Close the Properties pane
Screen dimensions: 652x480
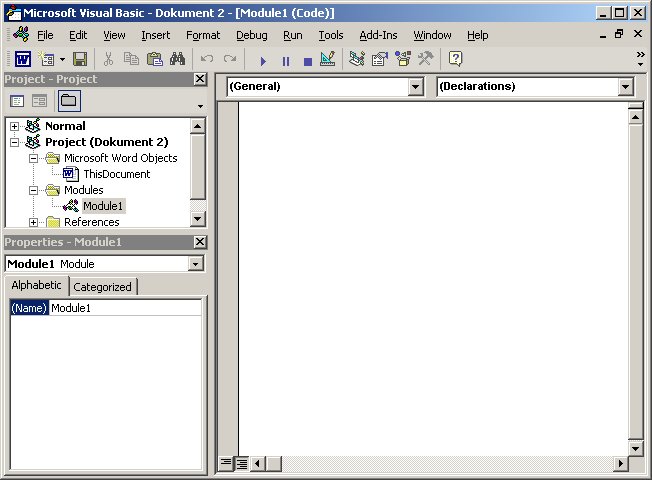click(200, 242)
